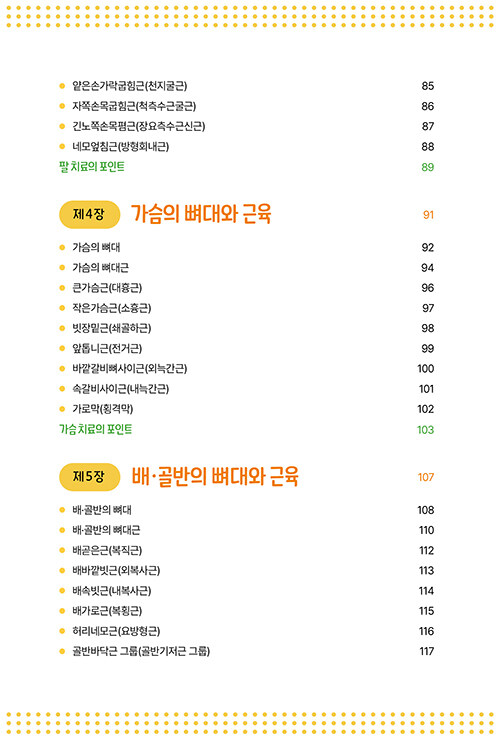Click the 작은가슴근(소흉근) entry
The width and height of the screenshot is (500, 740).
click(x=111, y=308)
